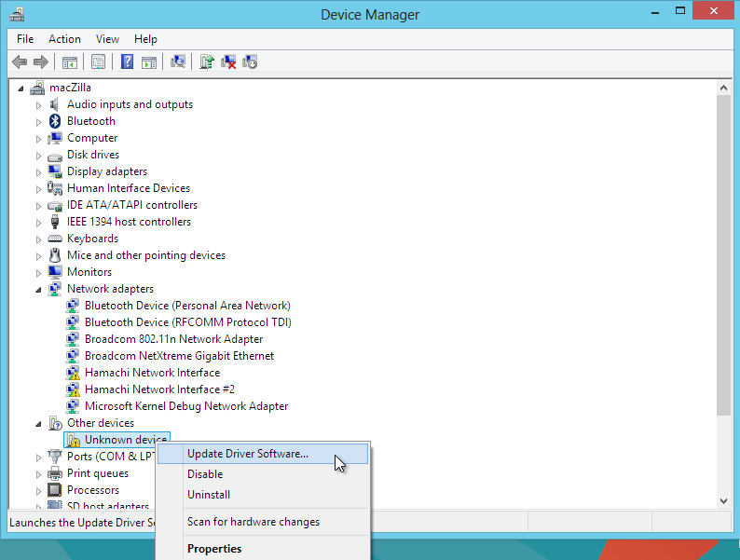The image size is (740, 560).
Task: Open the View menu
Action: pos(107,39)
